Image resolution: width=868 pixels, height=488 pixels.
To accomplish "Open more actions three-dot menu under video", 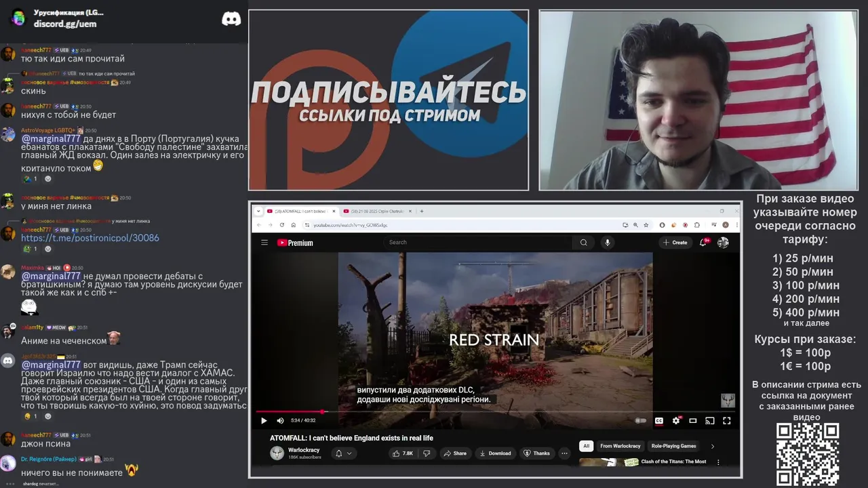I will (x=564, y=453).
